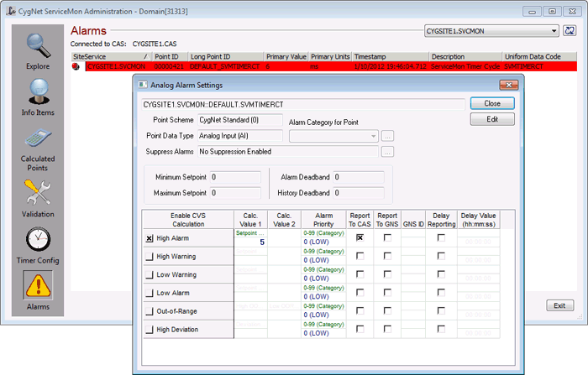Toggle the High Alarm enable checkbox
This screenshot has width=588, height=375.
coord(150,238)
